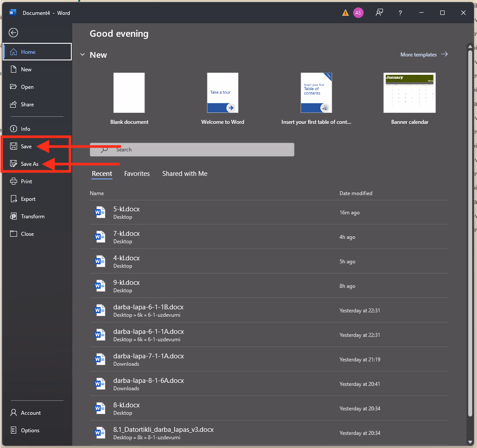This screenshot has width=477, height=448.
Task: Click the back arrow icon
Action: click(14, 32)
